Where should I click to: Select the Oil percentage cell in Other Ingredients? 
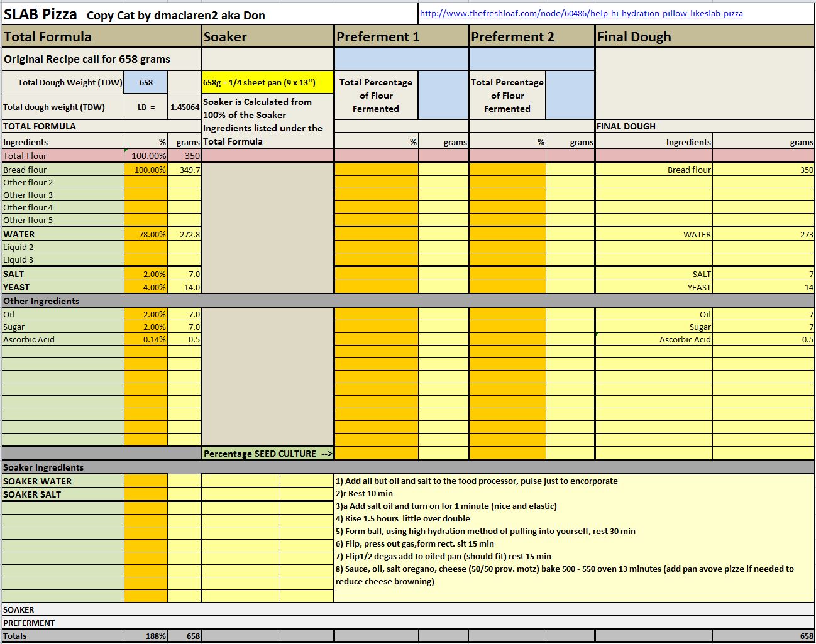tap(146, 314)
